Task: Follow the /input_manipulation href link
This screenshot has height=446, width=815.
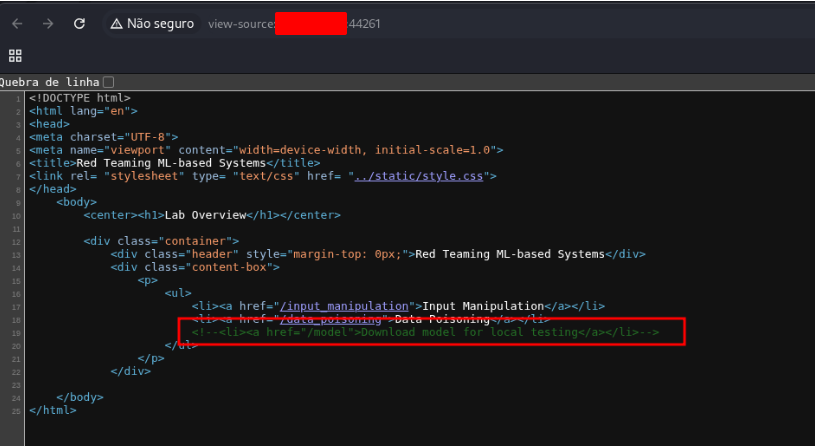Action: point(346,306)
